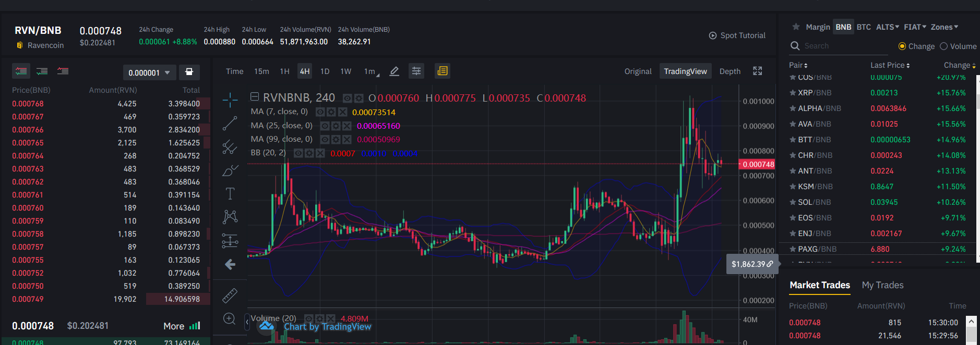The height and width of the screenshot is (345, 980).
Task: Open the Zones dropdown
Action: (x=945, y=27)
